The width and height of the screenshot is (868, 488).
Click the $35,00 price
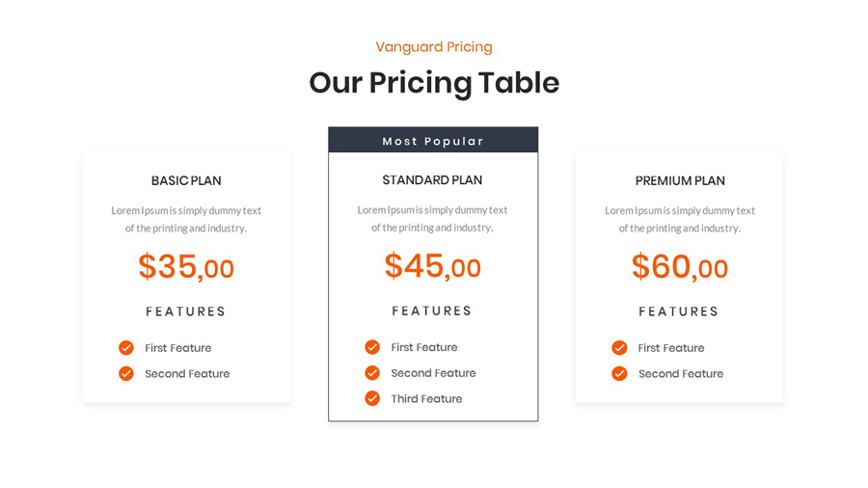coord(186,267)
